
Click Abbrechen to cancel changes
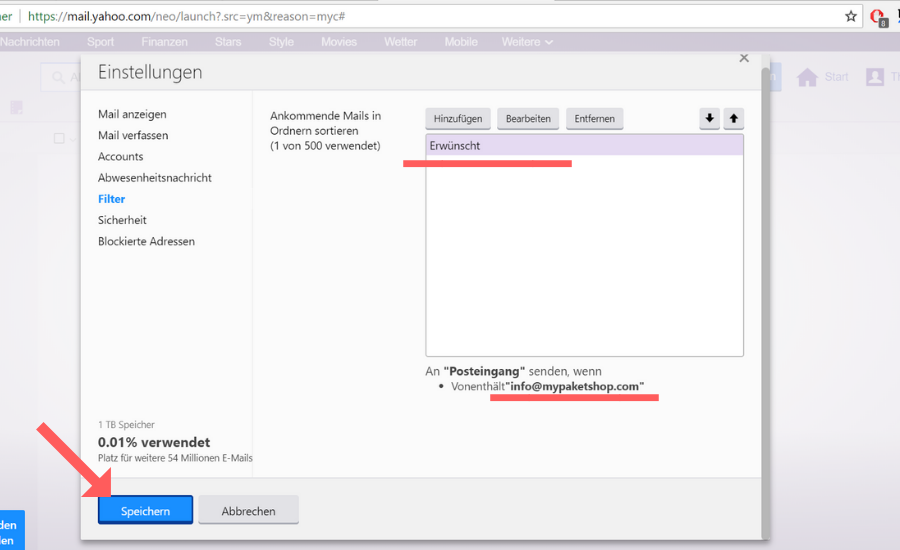(248, 511)
